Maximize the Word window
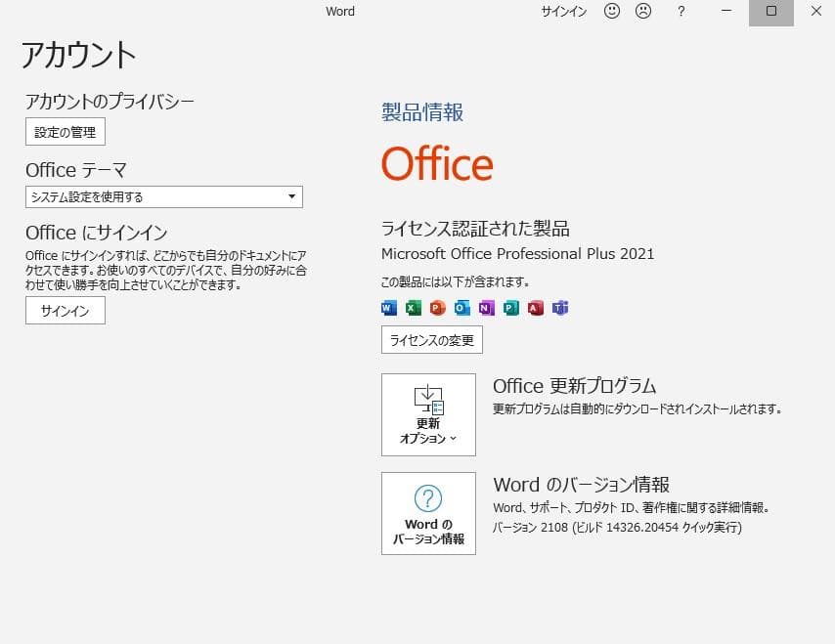Screen dimensions: 835x644 (771, 12)
